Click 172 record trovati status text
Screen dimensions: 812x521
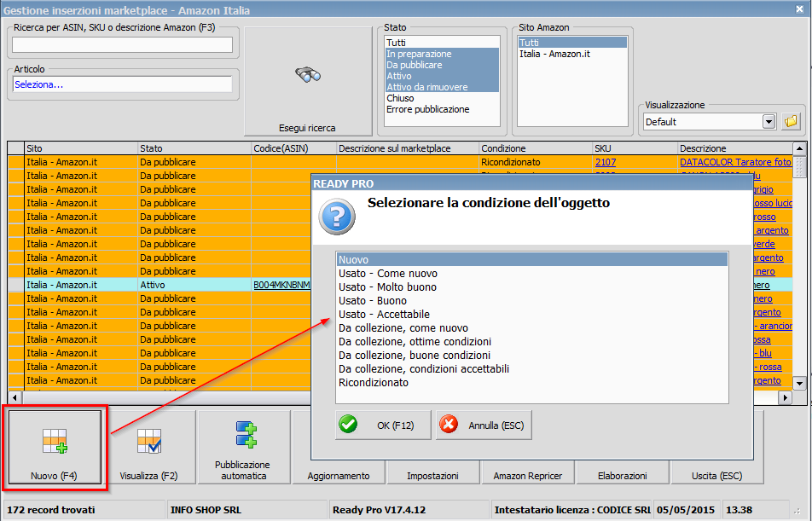click(x=51, y=510)
